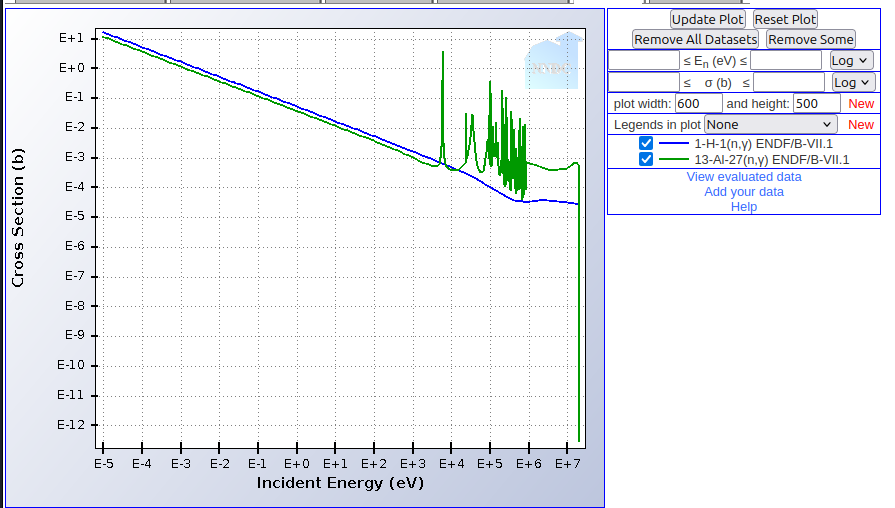Expand the incident energy Log scale dropdown
The width and height of the screenshot is (895, 508).
coord(851,60)
